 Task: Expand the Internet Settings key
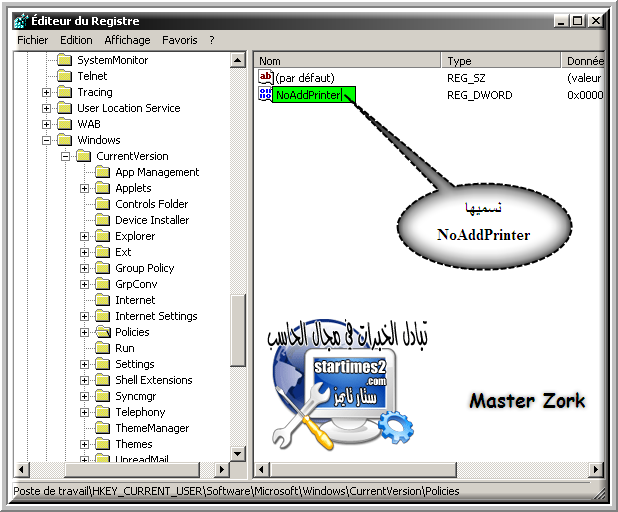(x=84, y=317)
